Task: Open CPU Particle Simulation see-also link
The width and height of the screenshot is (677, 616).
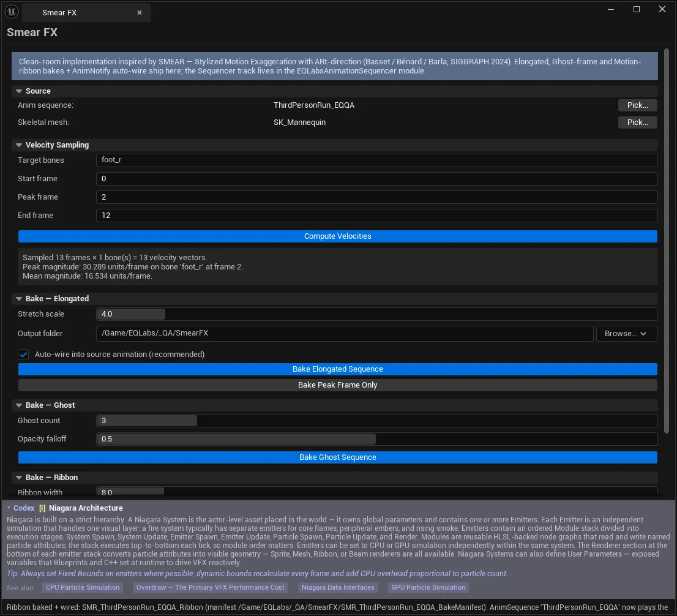Action: pyautogui.click(x=83, y=587)
